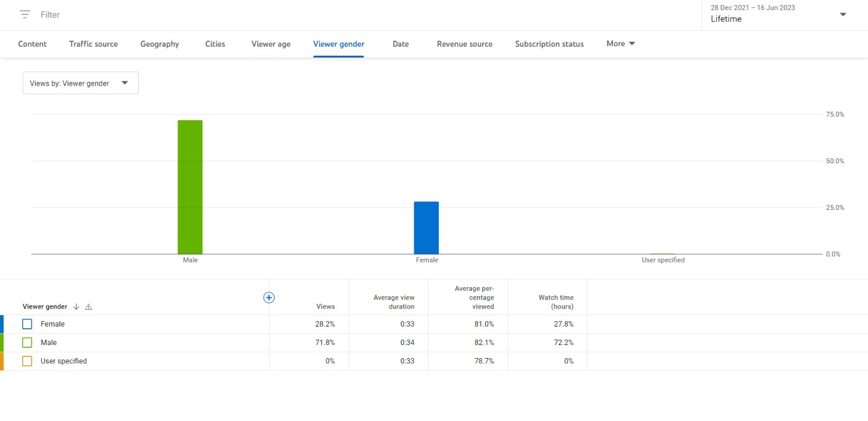The image size is (868, 421).
Task: Sort by Average percentage viewed column header
Action: (474, 297)
